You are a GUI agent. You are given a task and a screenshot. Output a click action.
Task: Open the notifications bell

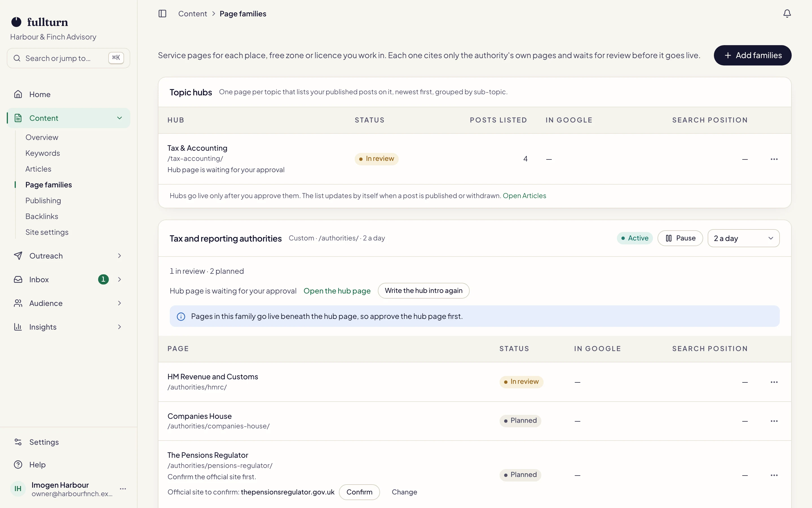point(787,14)
